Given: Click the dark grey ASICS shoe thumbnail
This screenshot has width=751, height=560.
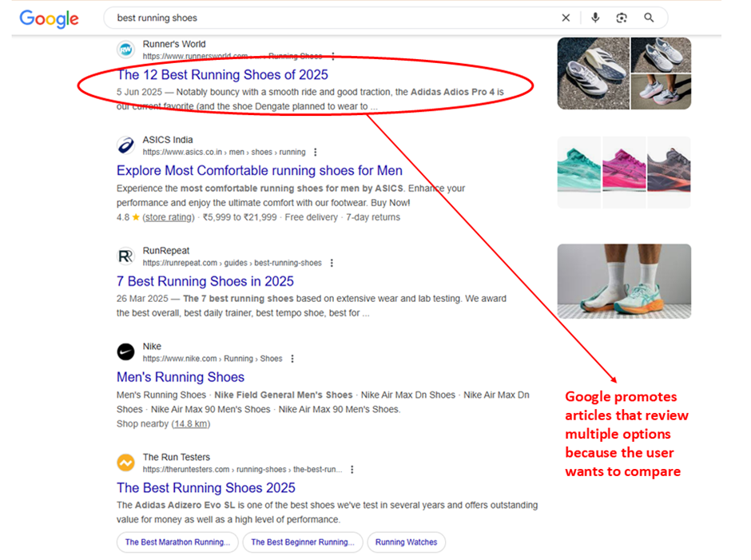Looking at the screenshot, I should (x=669, y=172).
